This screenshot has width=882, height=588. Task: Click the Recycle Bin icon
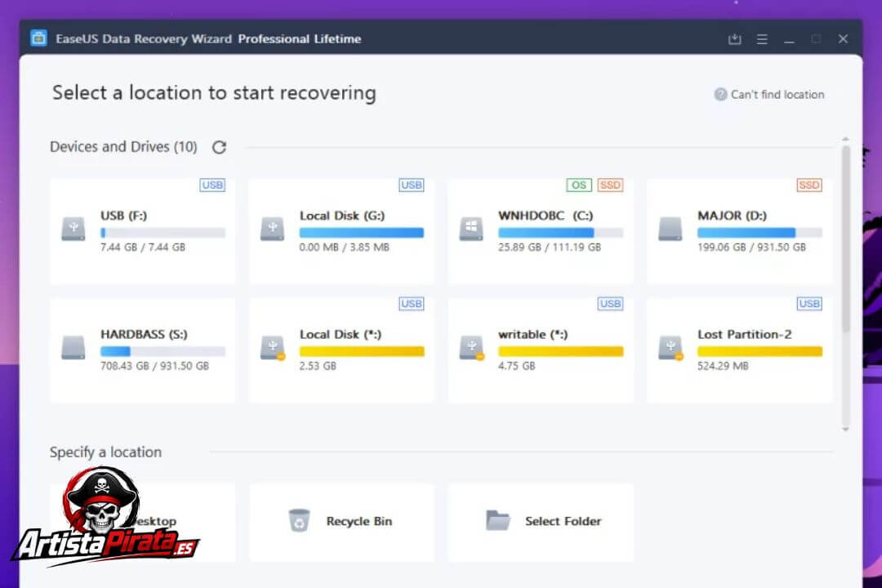tap(299, 520)
